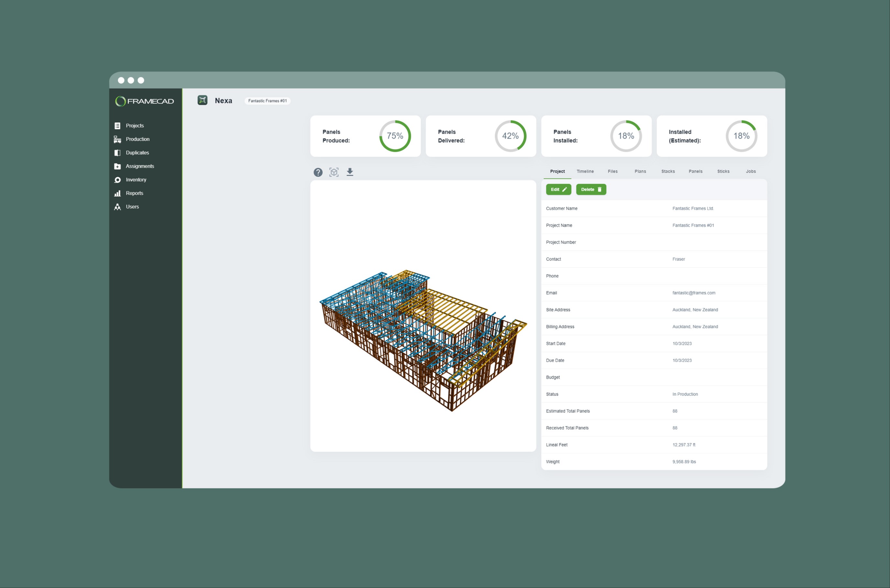Viewport: 890px width, 588px height.
Task: Open the Jobs tab
Action: tap(751, 171)
